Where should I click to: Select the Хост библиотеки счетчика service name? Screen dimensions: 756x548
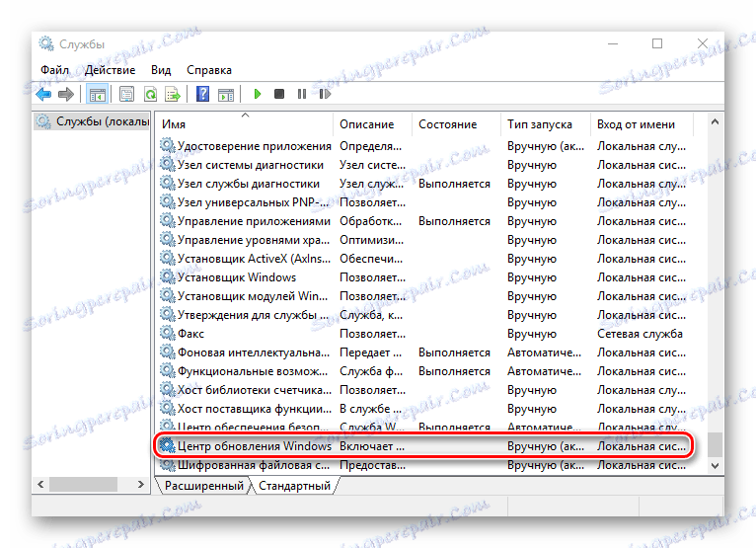tap(254, 390)
